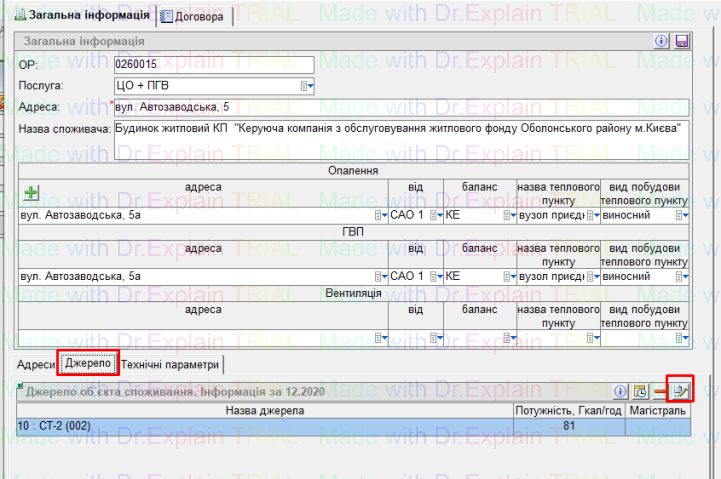
Task: Open the Послуга dropdown with ЦО + ПГВ
Action: (308, 87)
